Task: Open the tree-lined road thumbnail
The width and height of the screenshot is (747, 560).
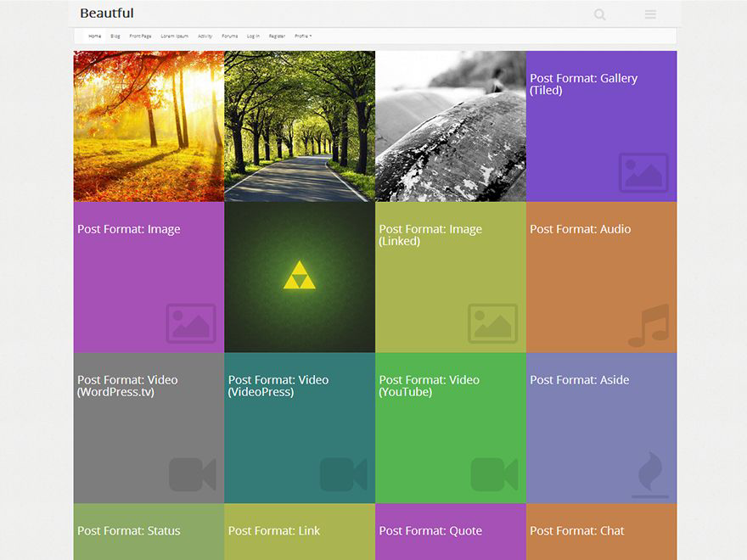Action: (x=300, y=126)
